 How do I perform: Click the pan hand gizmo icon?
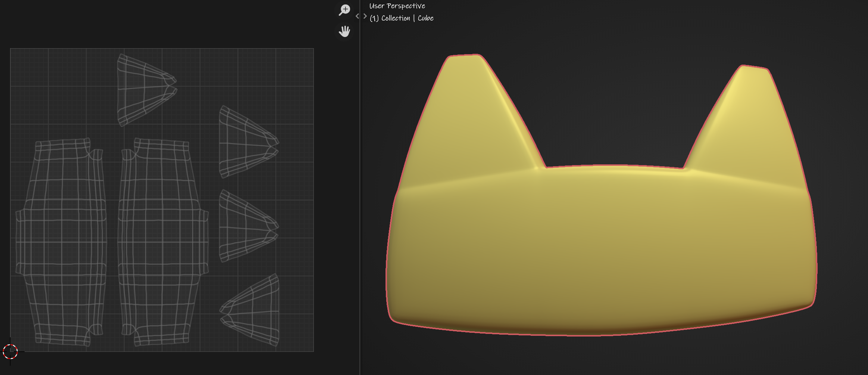pos(344,31)
